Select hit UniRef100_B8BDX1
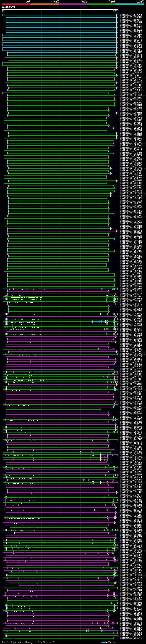This screenshot has height=644, width=146. click(x=131, y=30)
